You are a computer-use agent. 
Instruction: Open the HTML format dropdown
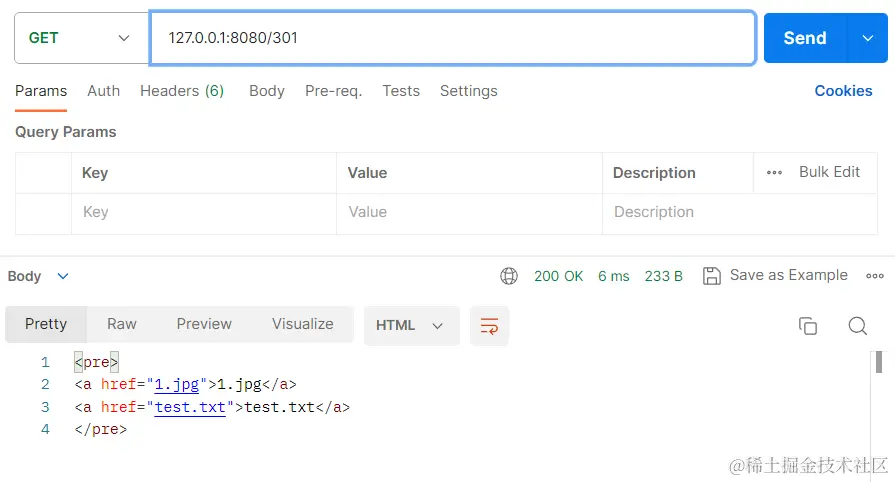[x=410, y=325]
